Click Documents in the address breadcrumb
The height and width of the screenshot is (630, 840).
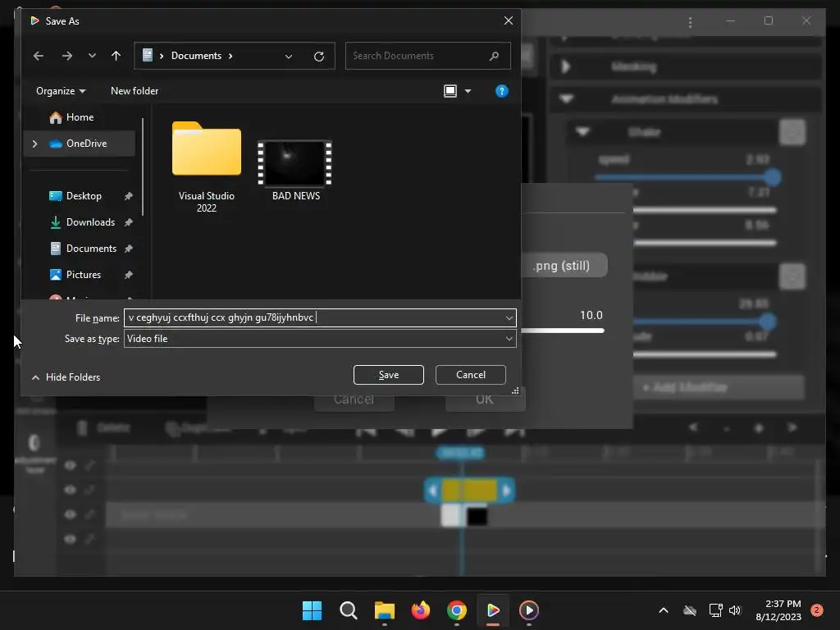(x=196, y=56)
